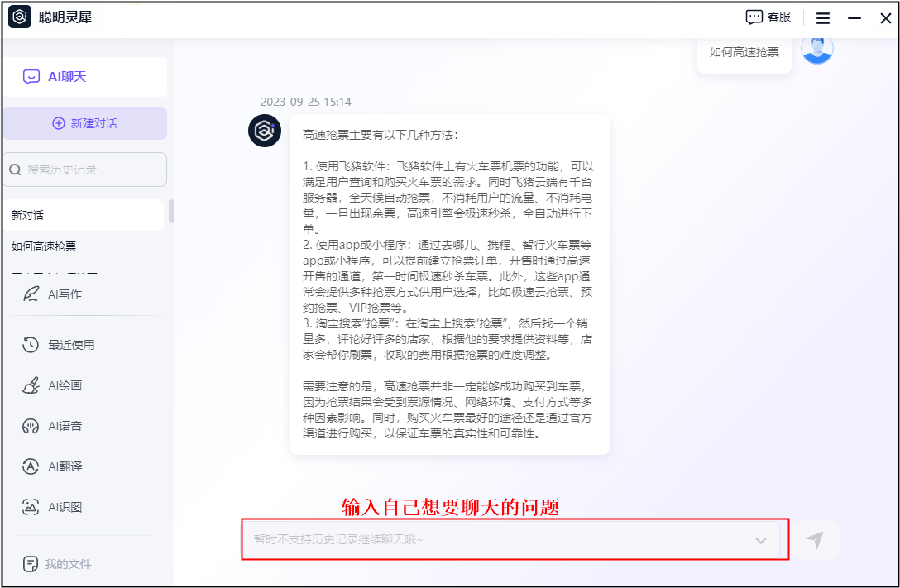Click the 我的文件 file icon
This screenshot has width=900, height=588.
pyautogui.click(x=31, y=564)
